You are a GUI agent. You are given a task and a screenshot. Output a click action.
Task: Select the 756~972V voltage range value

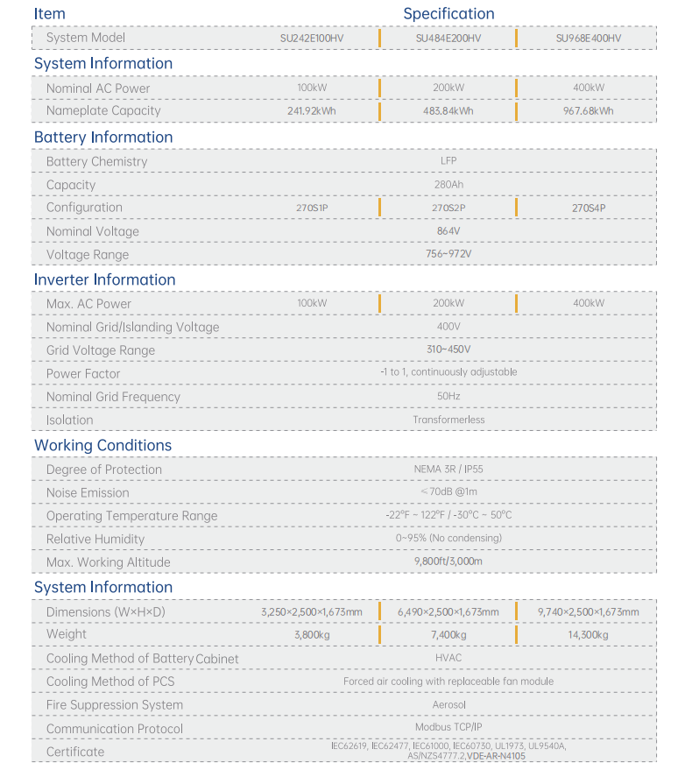448,254
